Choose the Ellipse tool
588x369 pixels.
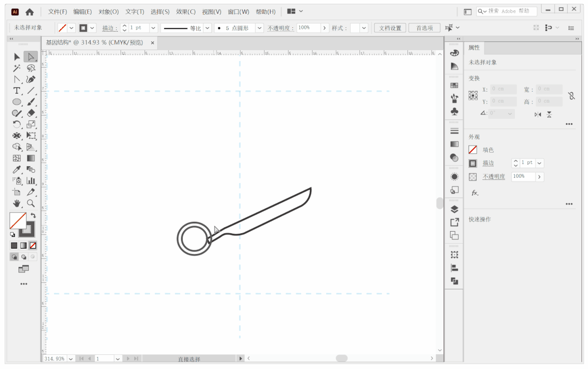click(x=16, y=102)
